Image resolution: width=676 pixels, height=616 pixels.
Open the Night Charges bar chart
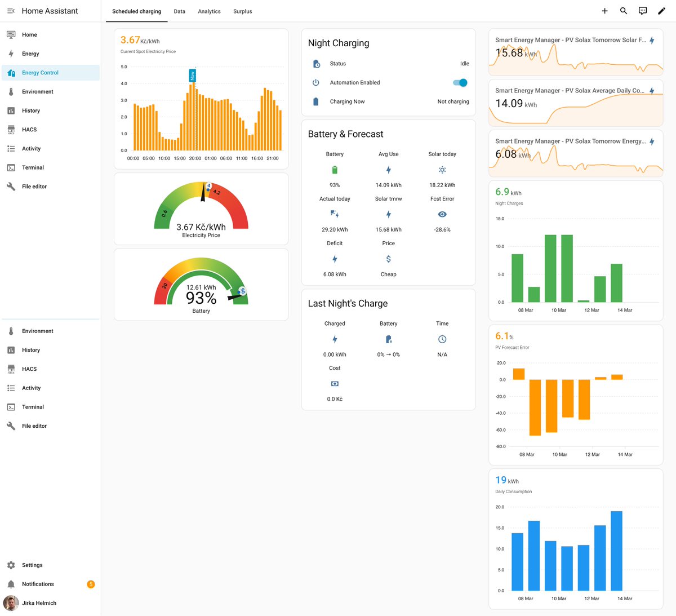pos(576,251)
